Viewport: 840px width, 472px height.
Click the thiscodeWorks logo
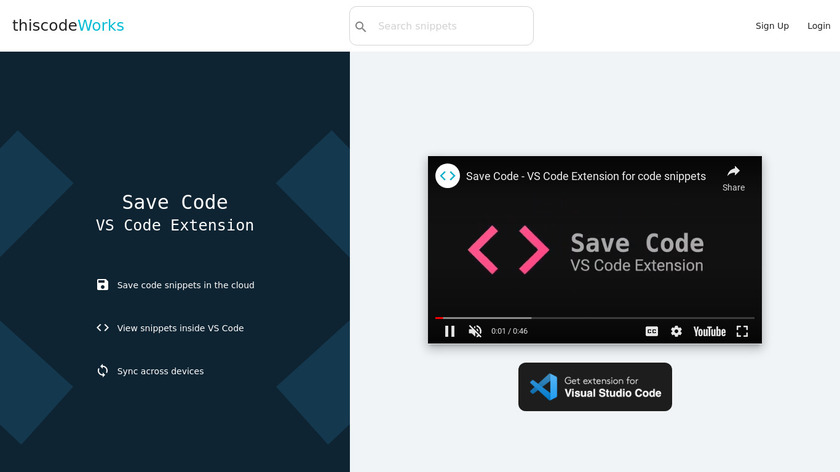coord(68,25)
